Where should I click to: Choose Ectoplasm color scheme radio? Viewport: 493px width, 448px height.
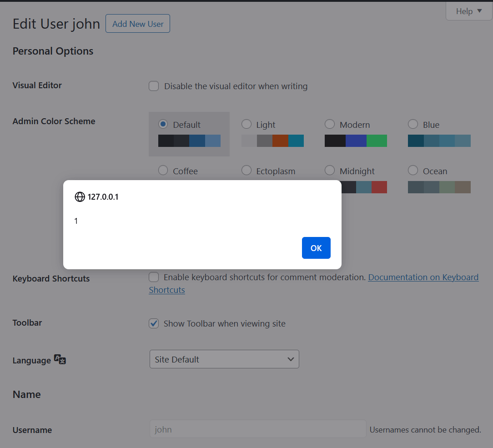(246, 171)
